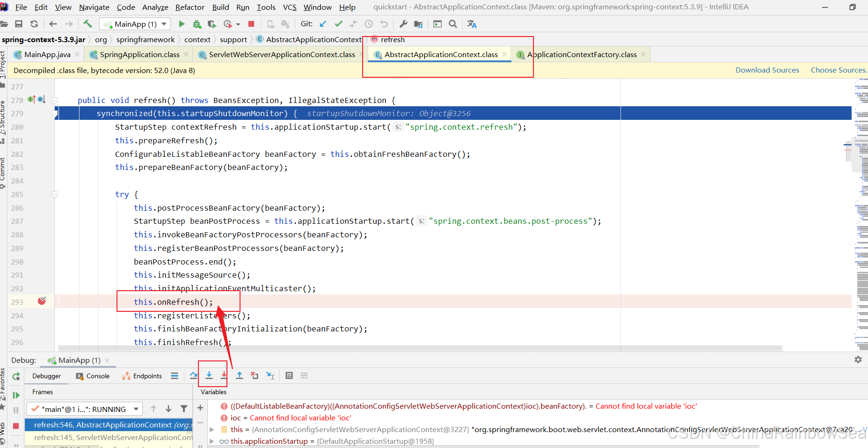This screenshot has height=448, width=868.
Task: Toggle the breakpoint on line 293
Action: click(42, 301)
